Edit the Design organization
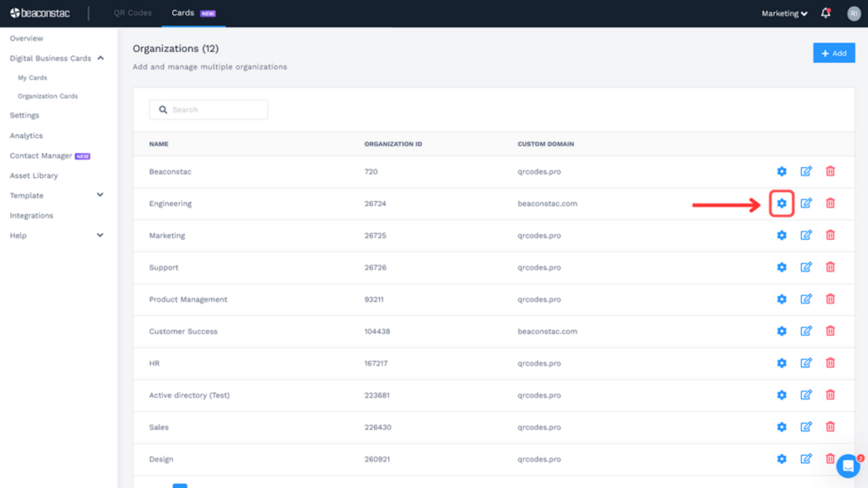868x488 pixels. [806, 459]
